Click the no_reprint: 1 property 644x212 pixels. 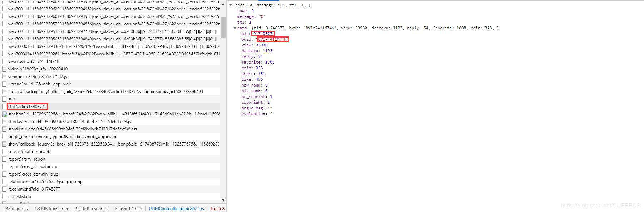257,97
